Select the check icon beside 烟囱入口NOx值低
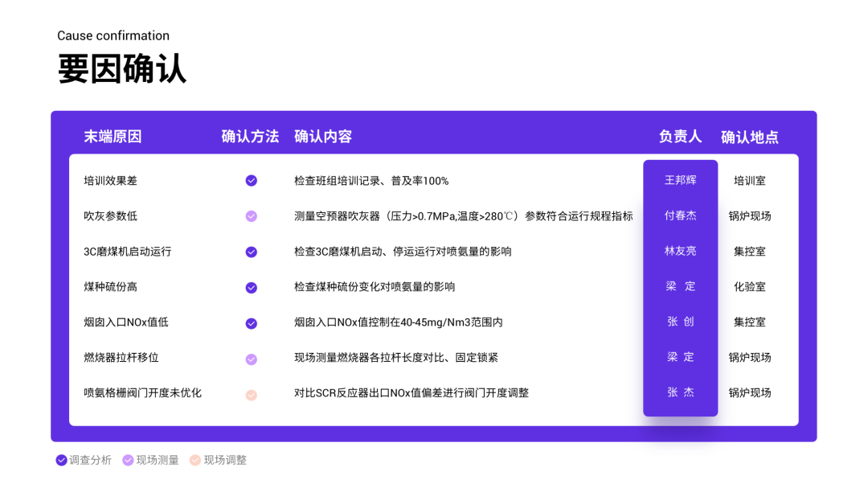Viewport: 868px width, 488px height. 251,322
